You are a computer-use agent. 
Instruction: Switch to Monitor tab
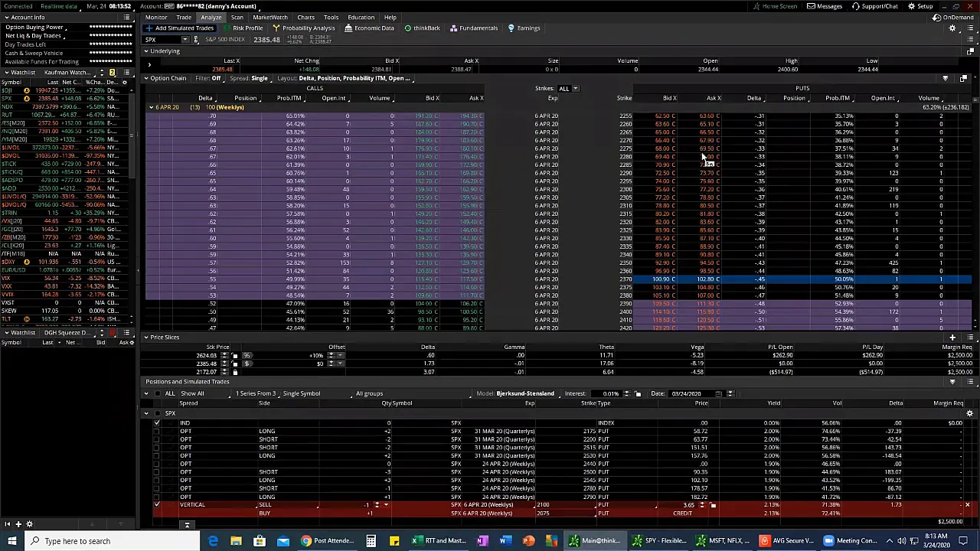click(x=156, y=17)
